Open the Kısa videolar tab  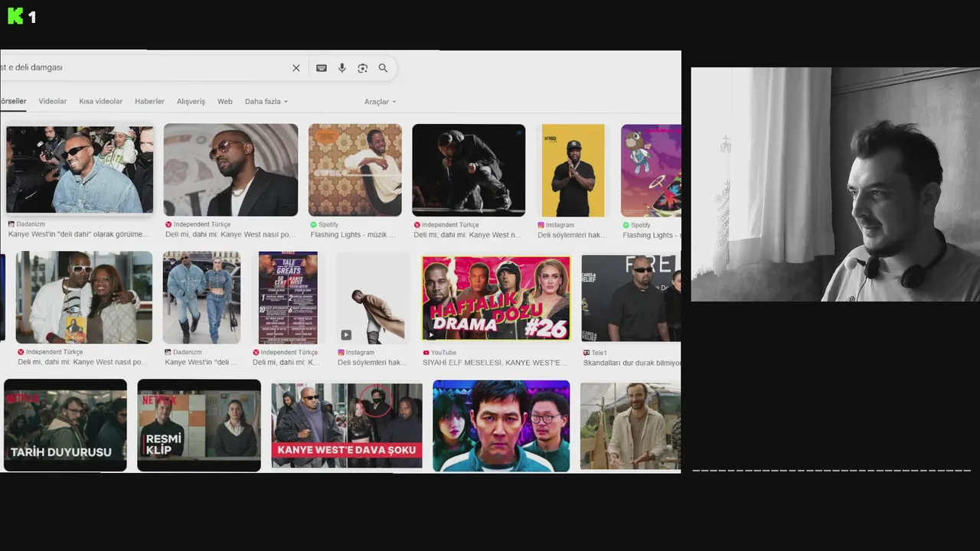[x=101, y=101]
